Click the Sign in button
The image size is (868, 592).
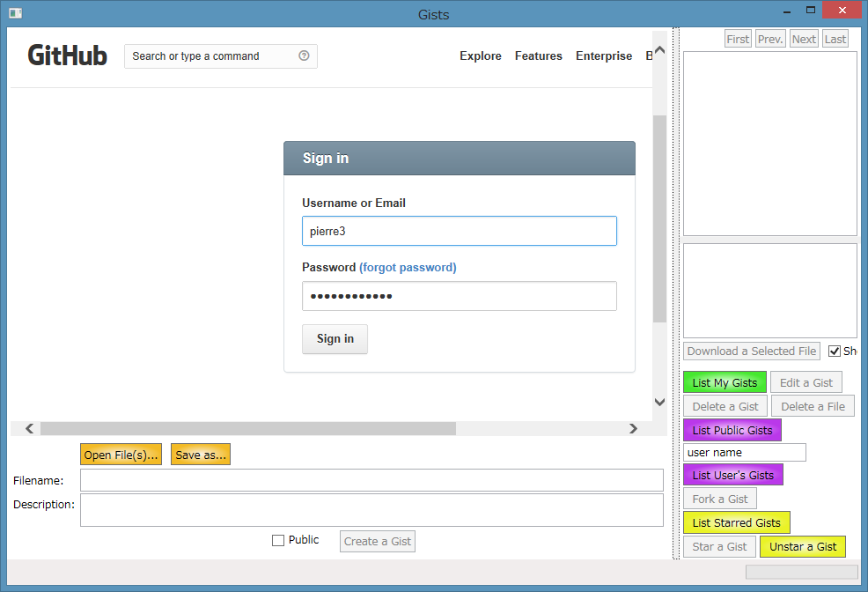(335, 339)
